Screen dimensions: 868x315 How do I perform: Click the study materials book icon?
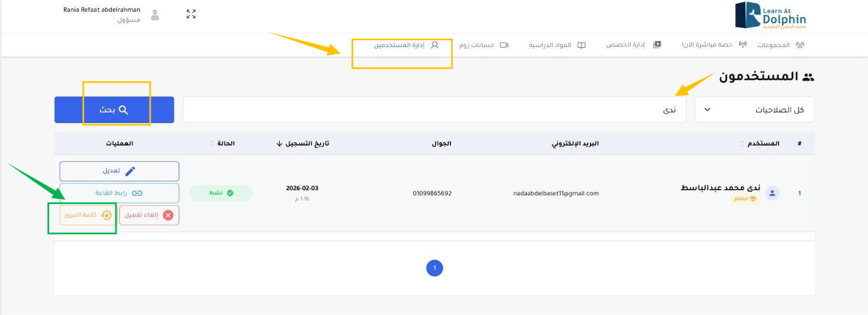tap(582, 45)
